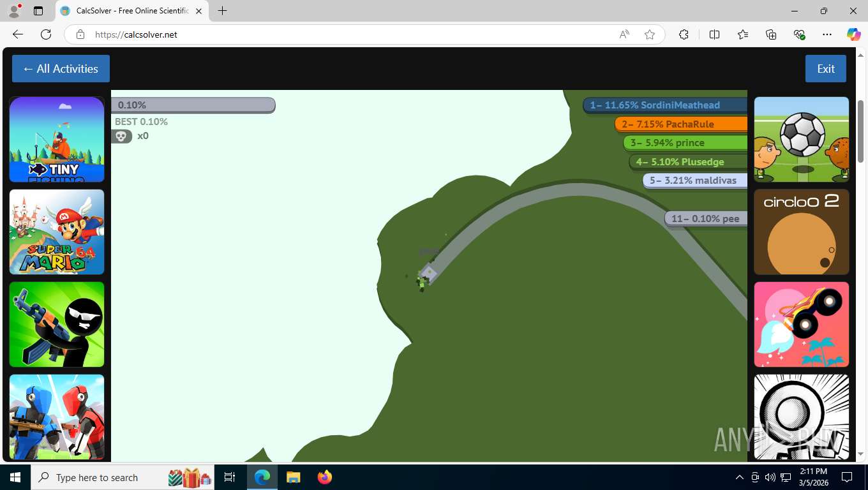Open the tab actions menu icon
This screenshot has height=490, width=868.
tap(38, 11)
